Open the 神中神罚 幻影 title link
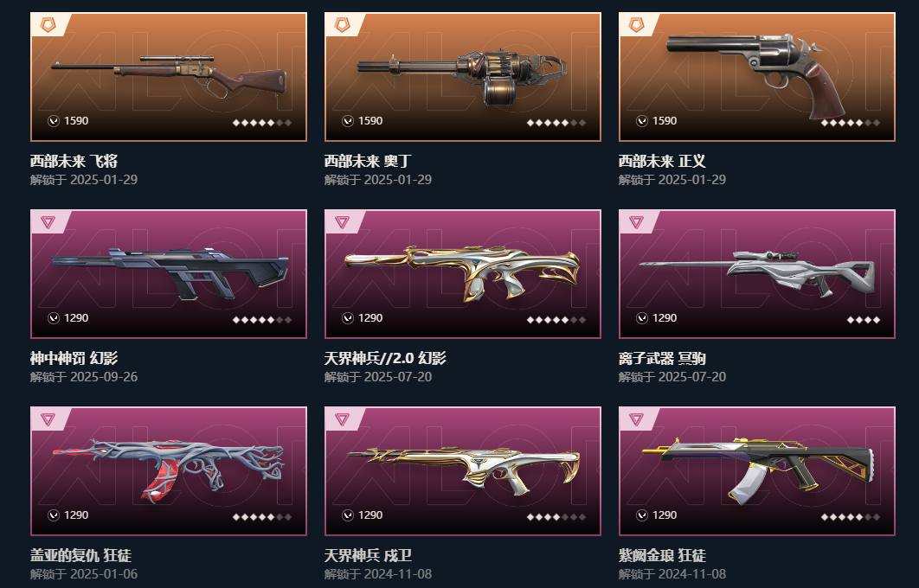The height and width of the screenshot is (588, 919). tap(74, 358)
